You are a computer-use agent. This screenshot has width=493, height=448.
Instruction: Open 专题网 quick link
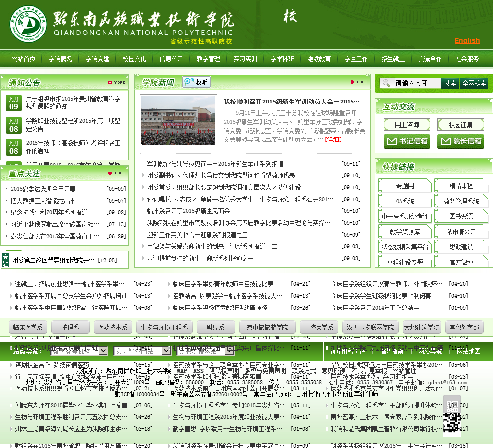405,186
